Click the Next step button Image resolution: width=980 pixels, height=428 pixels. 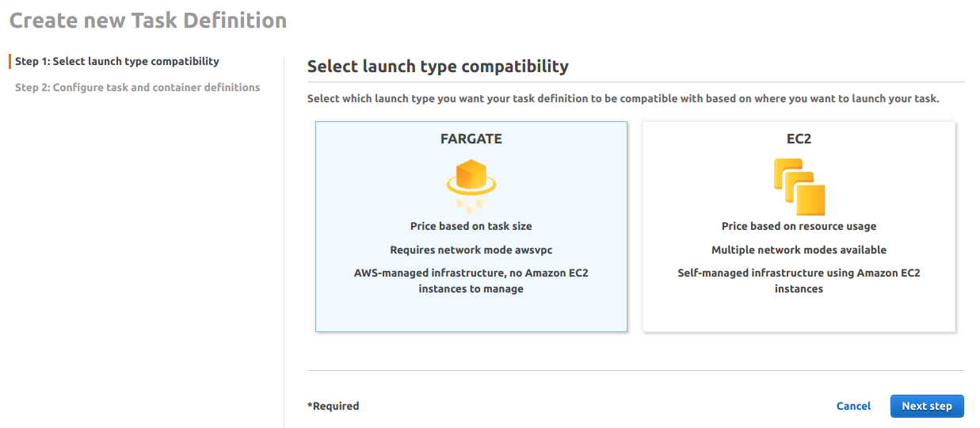tap(927, 406)
